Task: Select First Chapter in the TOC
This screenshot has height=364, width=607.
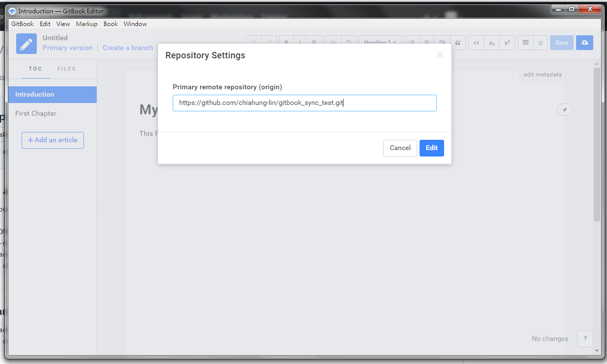Action: tap(36, 113)
